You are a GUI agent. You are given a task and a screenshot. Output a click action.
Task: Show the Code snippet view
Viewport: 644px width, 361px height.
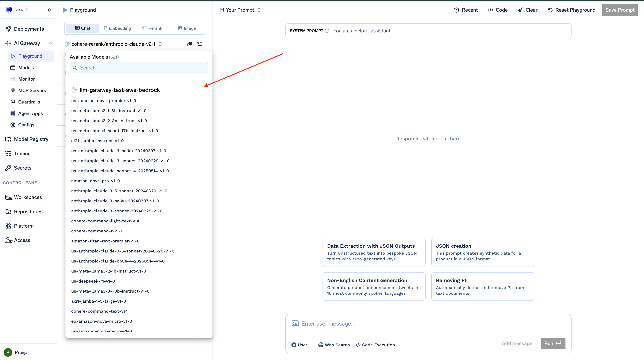pyautogui.click(x=497, y=10)
